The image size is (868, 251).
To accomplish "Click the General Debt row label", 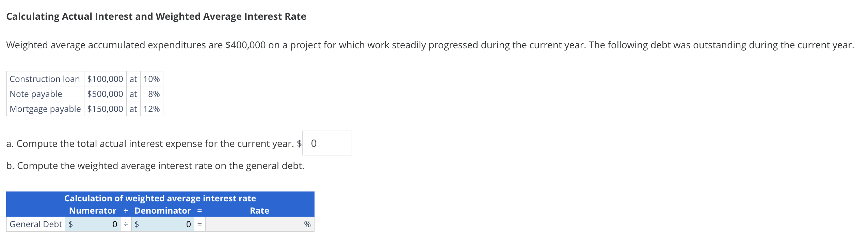I will click(x=35, y=224).
